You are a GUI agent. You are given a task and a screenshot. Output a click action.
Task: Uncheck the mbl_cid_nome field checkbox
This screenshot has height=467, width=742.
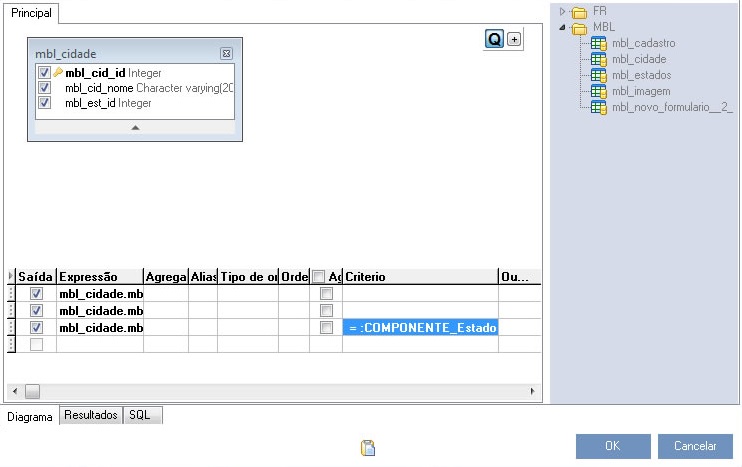point(44,88)
